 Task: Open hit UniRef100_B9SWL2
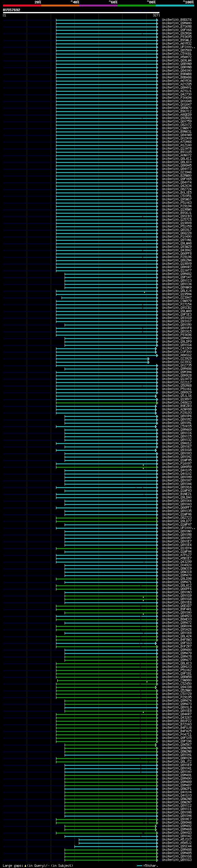177,40
